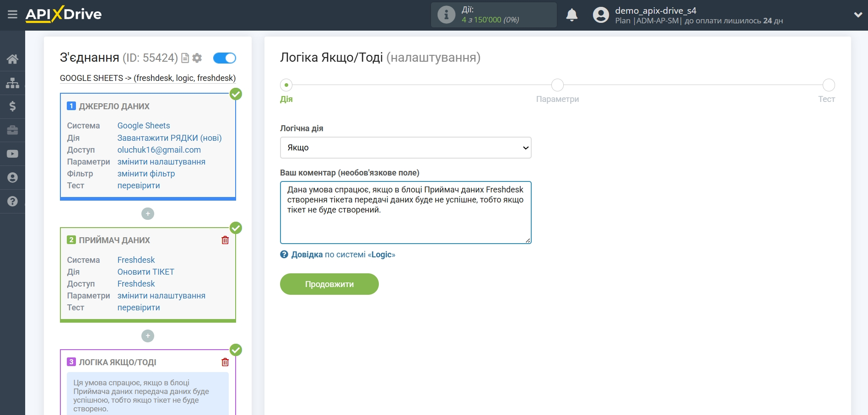
Task: Delete the Приймач даних block
Action: (225, 240)
